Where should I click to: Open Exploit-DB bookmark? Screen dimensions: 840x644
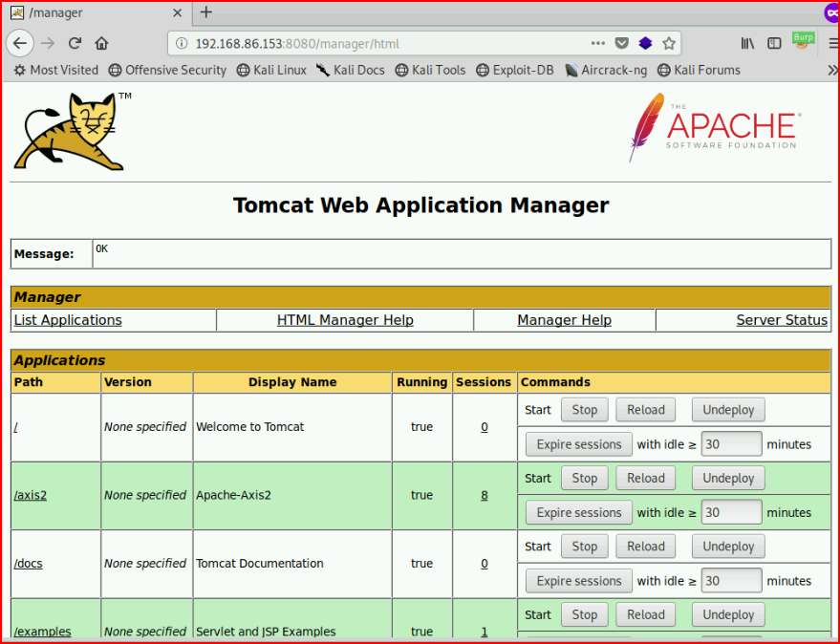tap(515, 70)
